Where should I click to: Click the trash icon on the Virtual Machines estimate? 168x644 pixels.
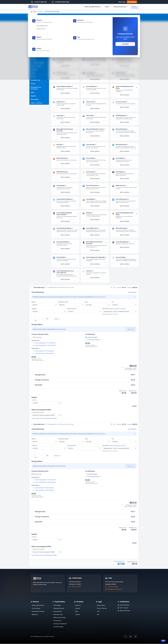(115, 287)
